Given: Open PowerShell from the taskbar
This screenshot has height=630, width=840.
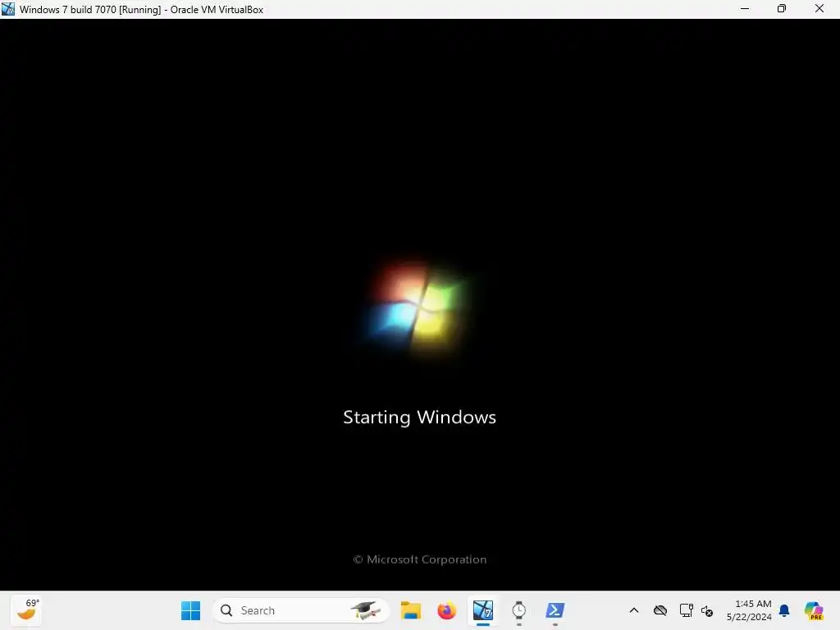Looking at the screenshot, I should click(x=555, y=610).
